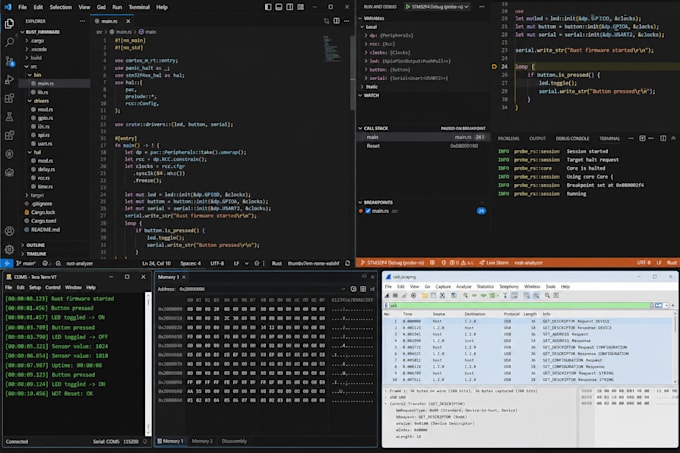
Task: Maximize the bottom panel using the chevron icon
Action: (673, 138)
